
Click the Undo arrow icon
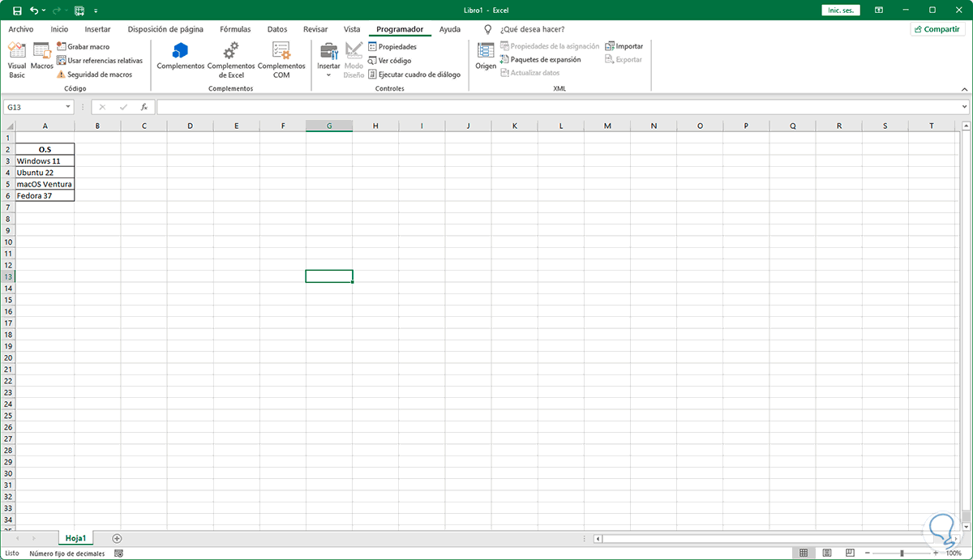(x=33, y=11)
